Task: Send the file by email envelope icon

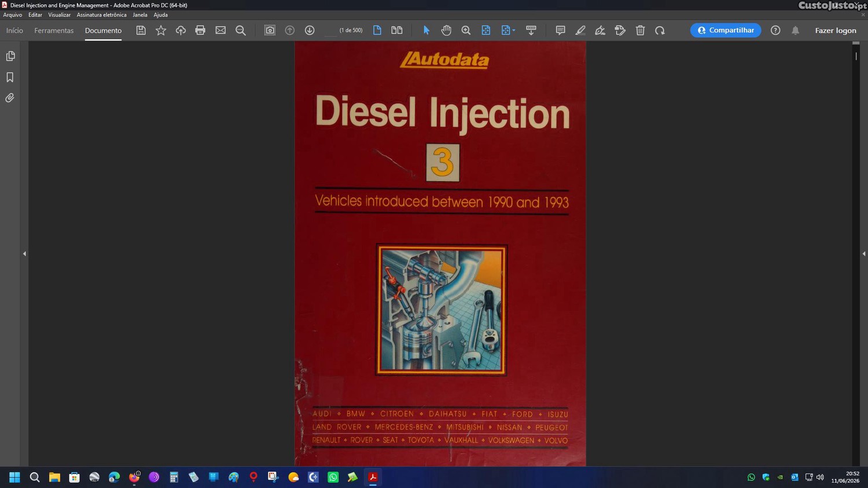Action: [220, 30]
